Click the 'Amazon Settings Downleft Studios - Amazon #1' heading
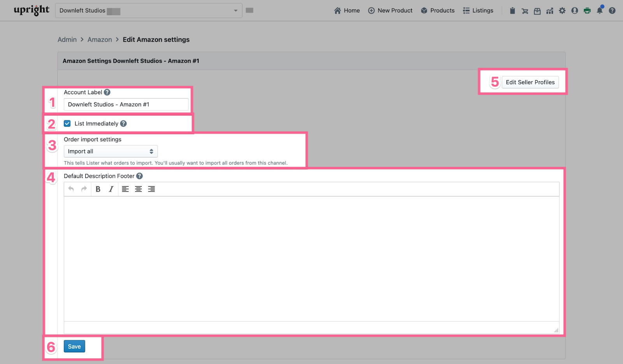The width and height of the screenshot is (623, 364). (x=131, y=61)
